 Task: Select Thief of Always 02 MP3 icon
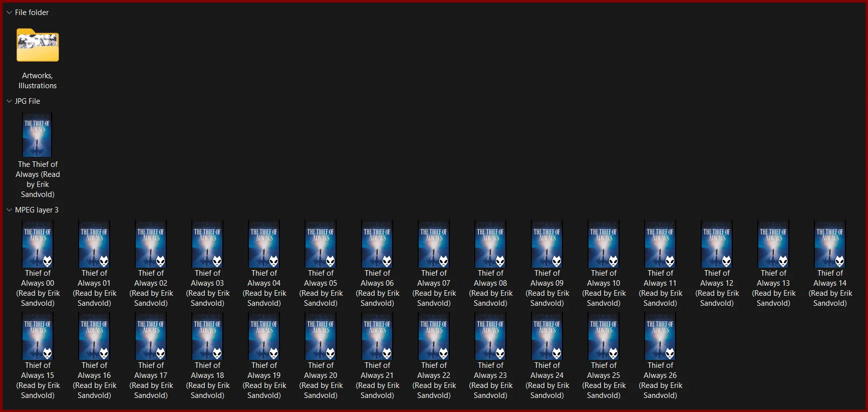pyautogui.click(x=151, y=244)
